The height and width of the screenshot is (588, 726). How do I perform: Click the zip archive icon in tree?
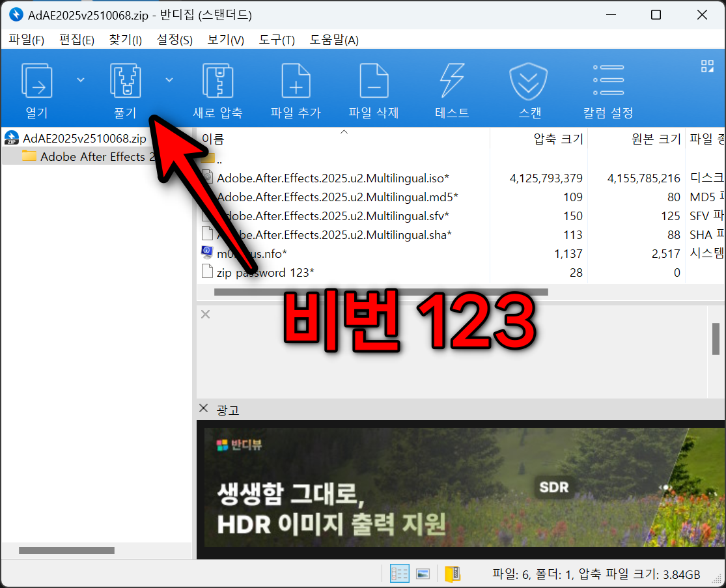[12, 138]
